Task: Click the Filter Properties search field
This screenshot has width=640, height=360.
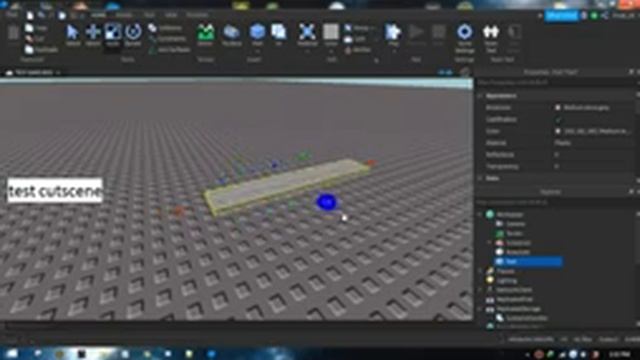Action: click(x=556, y=82)
